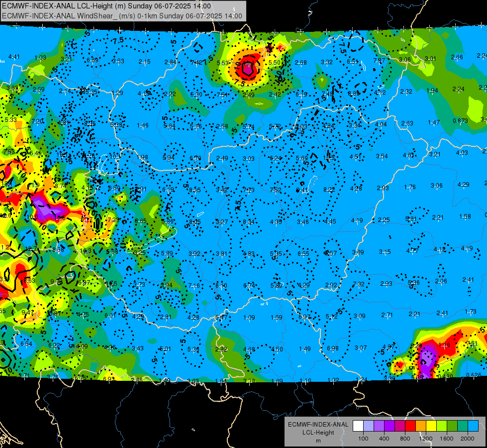Click the legend tick label 1200

[x=426, y=439]
